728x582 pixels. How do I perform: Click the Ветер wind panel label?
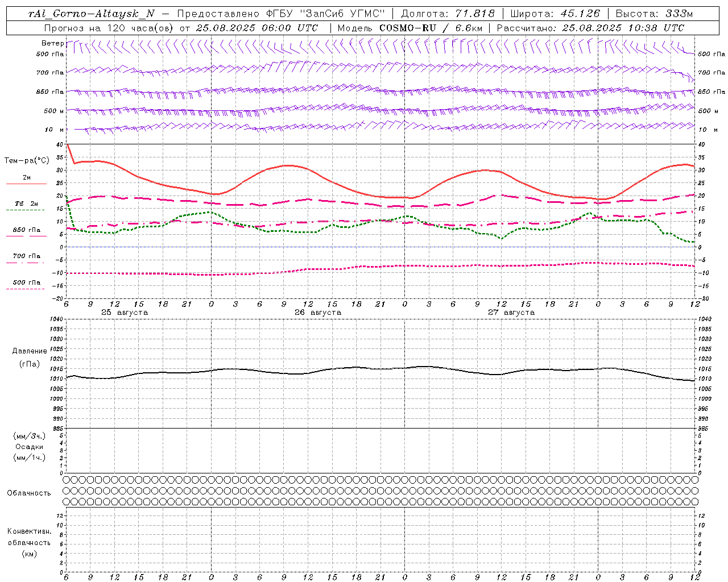pos(53,43)
